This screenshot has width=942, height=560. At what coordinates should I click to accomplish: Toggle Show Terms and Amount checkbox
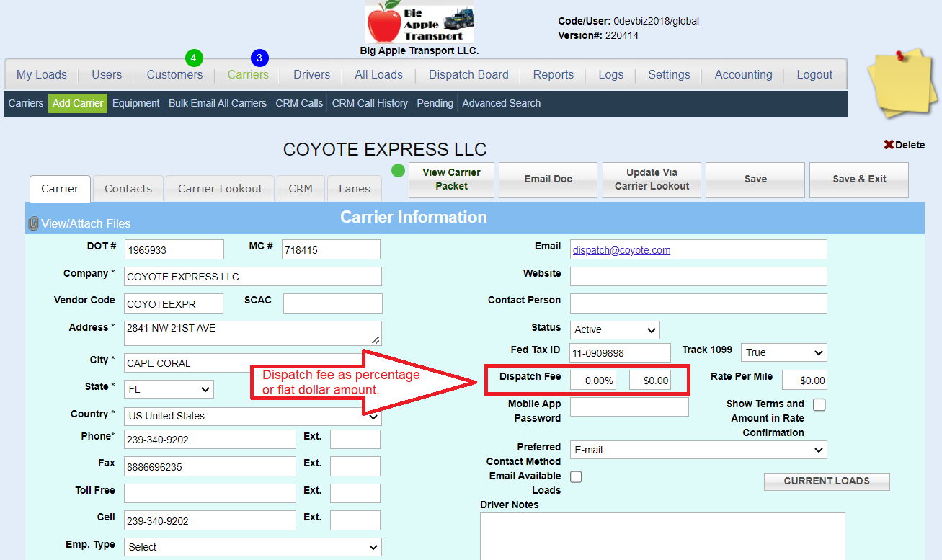(x=819, y=405)
